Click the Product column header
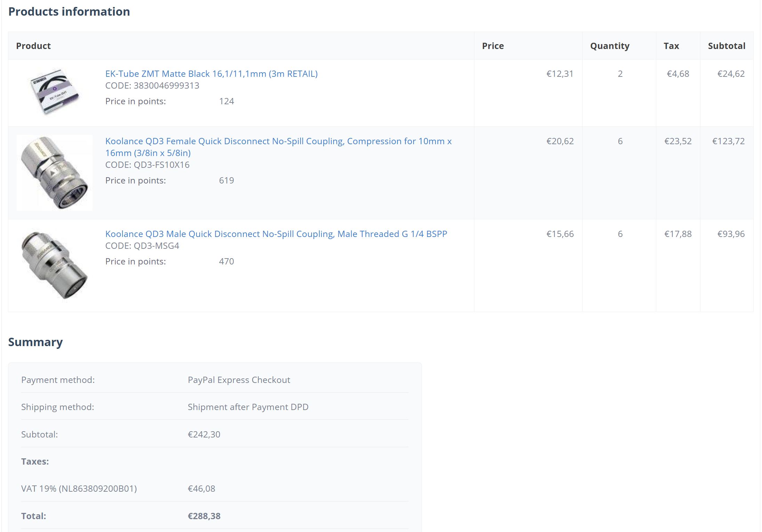 tap(33, 46)
